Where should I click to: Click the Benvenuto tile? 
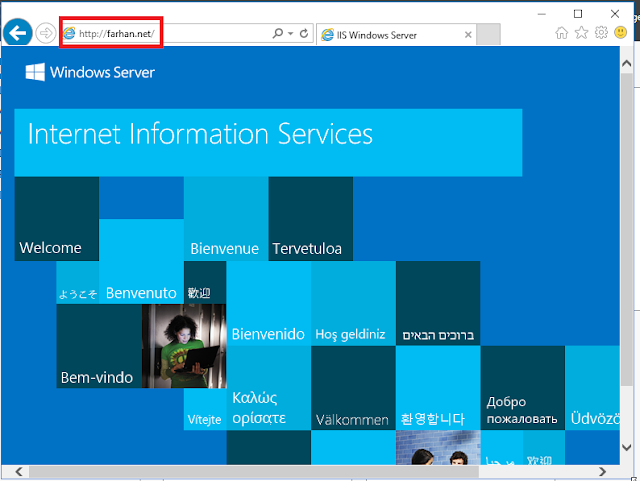141,261
